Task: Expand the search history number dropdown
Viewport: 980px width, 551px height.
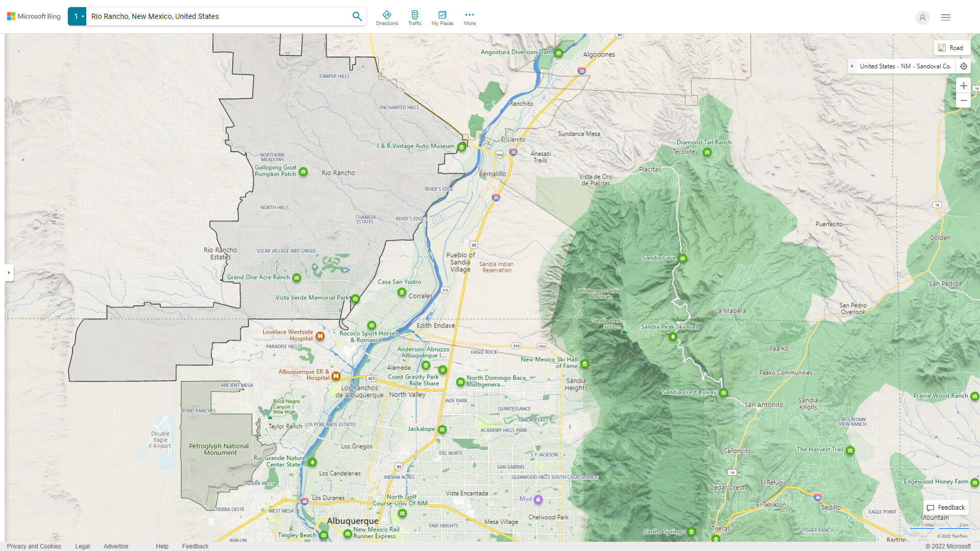Action: [x=77, y=16]
